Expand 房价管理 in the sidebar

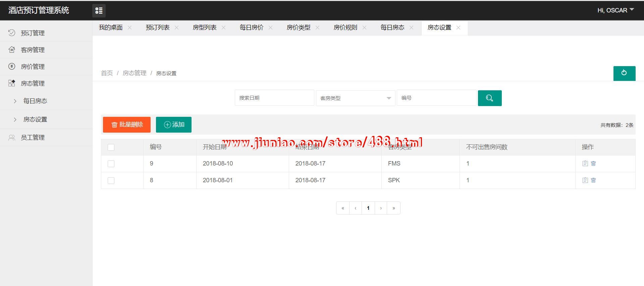pyautogui.click(x=33, y=66)
